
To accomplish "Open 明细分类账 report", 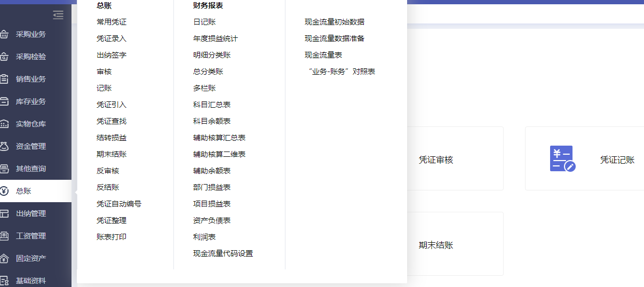I will point(212,55).
